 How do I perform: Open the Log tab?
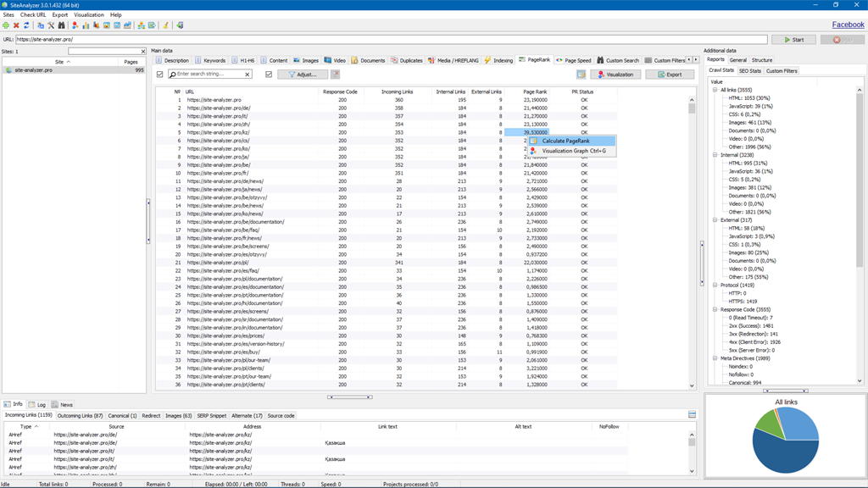pyautogui.click(x=37, y=404)
